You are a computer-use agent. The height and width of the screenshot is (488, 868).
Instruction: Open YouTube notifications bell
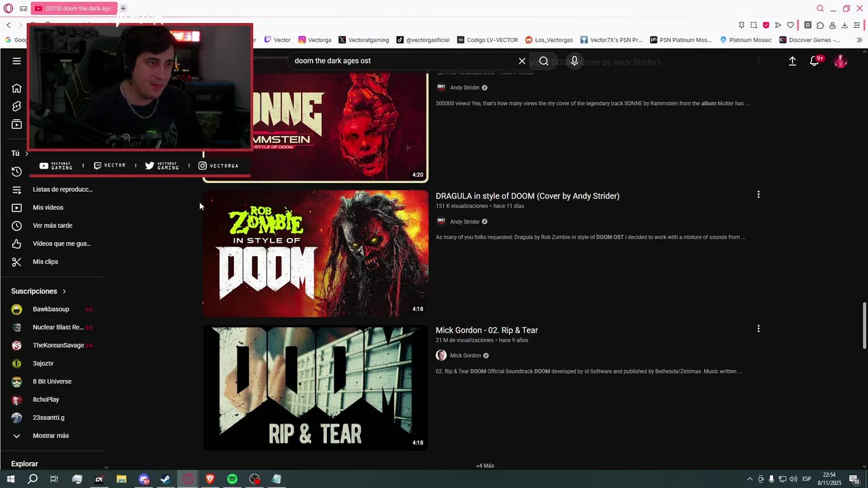click(814, 61)
